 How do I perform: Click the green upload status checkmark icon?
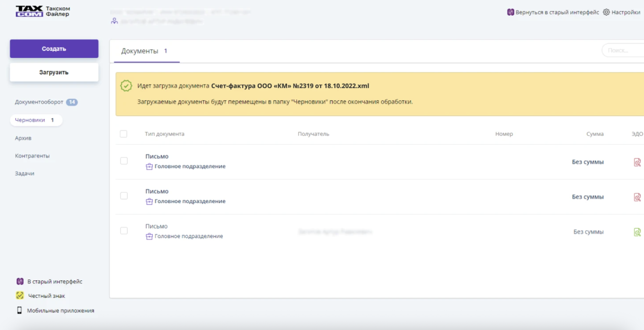[126, 86]
